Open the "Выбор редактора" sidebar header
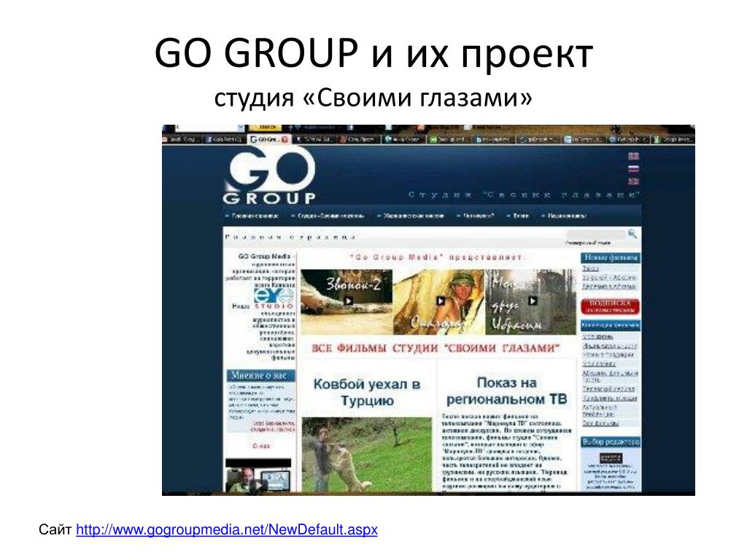This screenshot has height=560, width=747. tap(611, 442)
